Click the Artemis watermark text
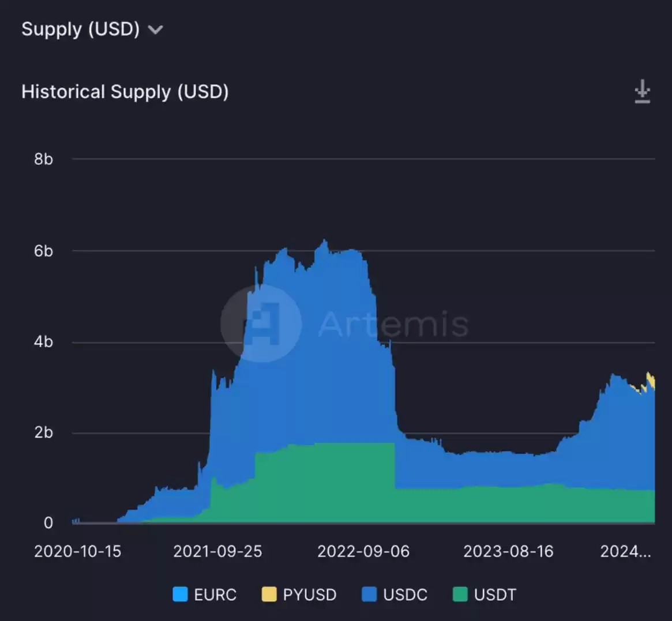Screen dimensions: 672x621 [393, 323]
